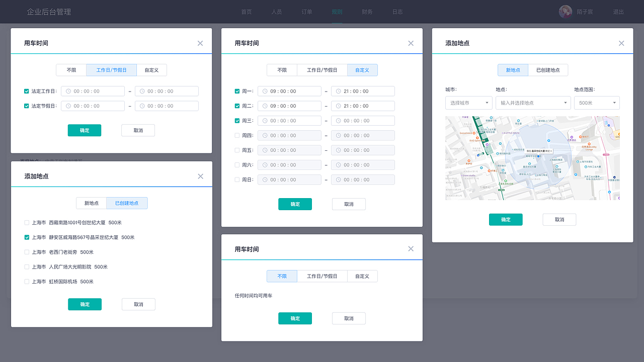Click the clock icon in 周三 end time
The height and width of the screenshot is (362, 644).
339,121
